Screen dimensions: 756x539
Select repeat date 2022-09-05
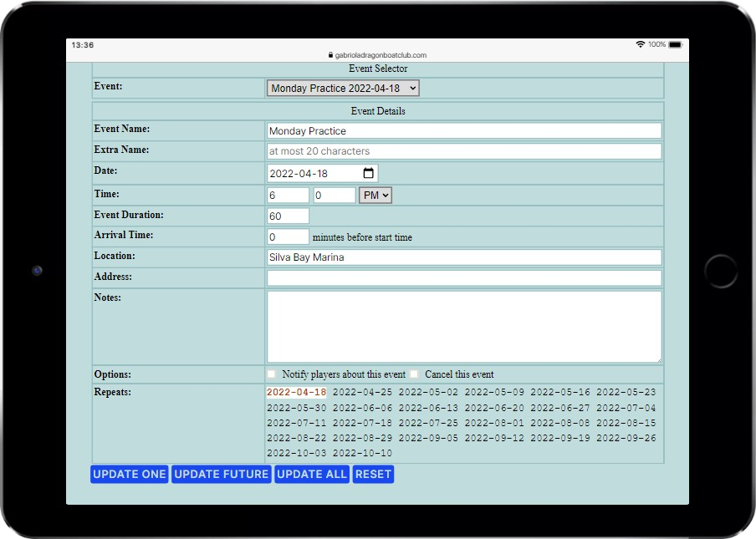click(428, 438)
